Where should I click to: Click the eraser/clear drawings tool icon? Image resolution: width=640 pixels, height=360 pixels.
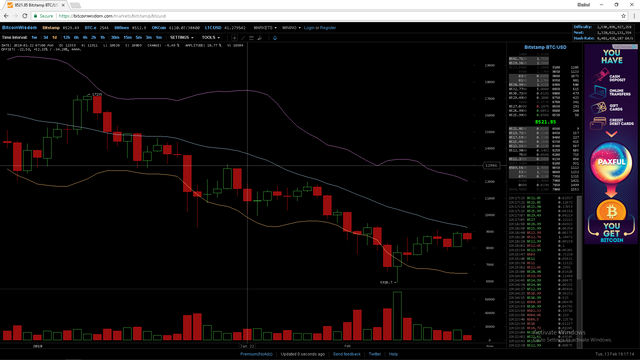[260, 38]
